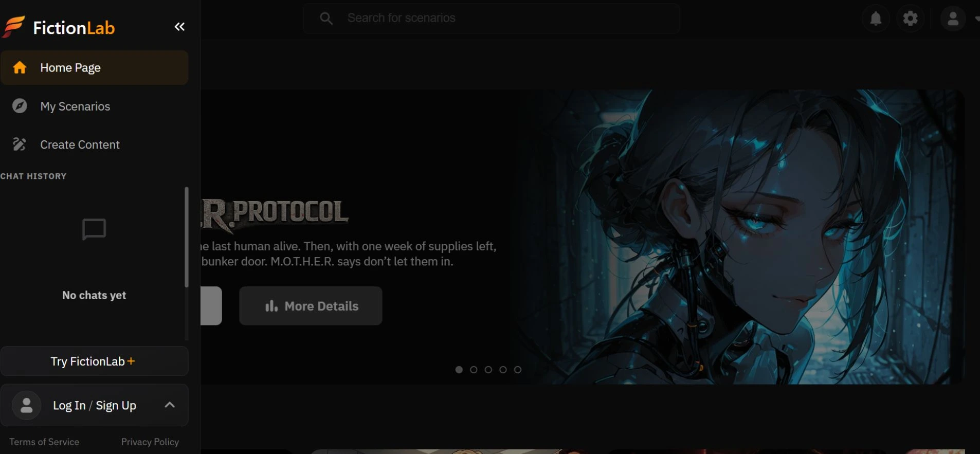
Task: Click the My Scenarios compass icon
Action: [20, 106]
